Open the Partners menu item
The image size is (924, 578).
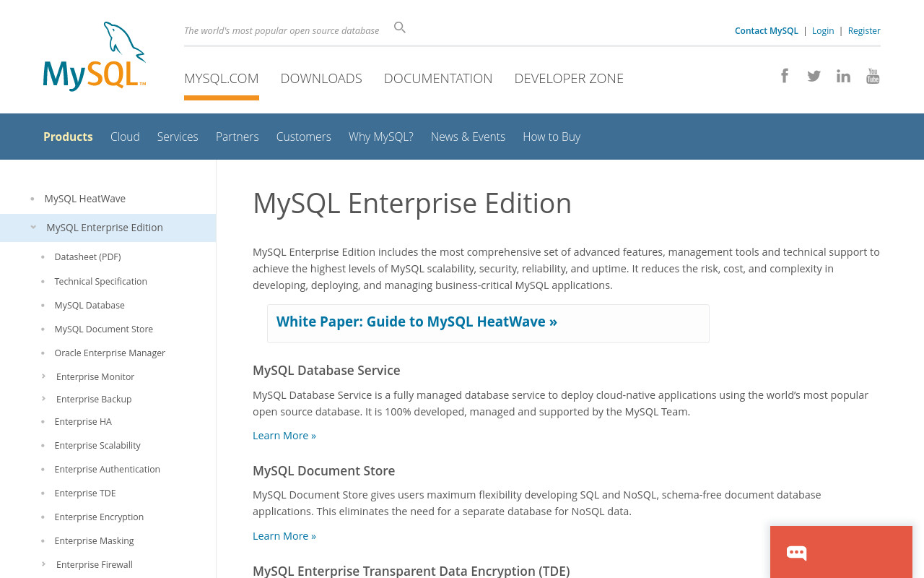pos(237,137)
